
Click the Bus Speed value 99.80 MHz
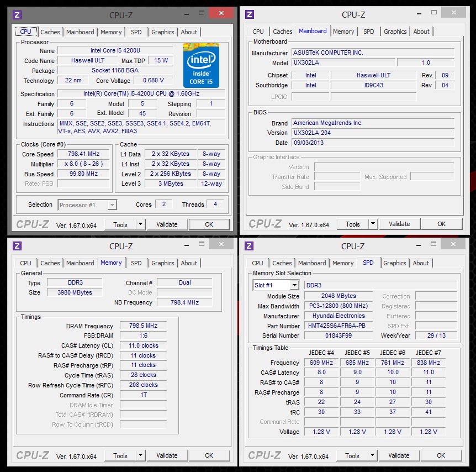click(84, 174)
